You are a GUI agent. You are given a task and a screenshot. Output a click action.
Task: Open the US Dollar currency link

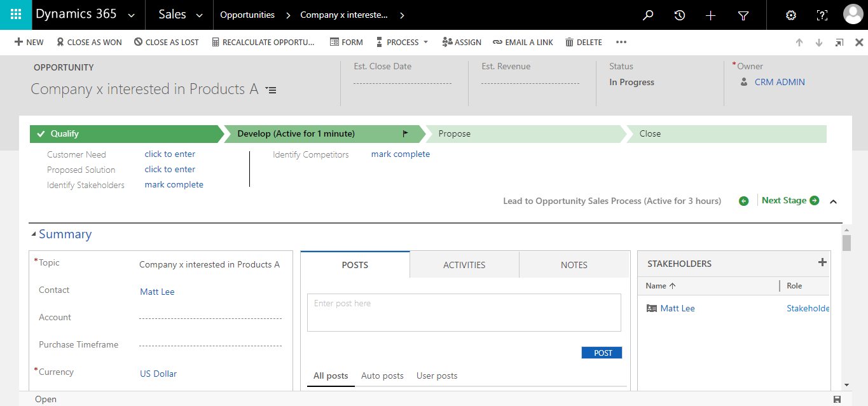pos(158,374)
